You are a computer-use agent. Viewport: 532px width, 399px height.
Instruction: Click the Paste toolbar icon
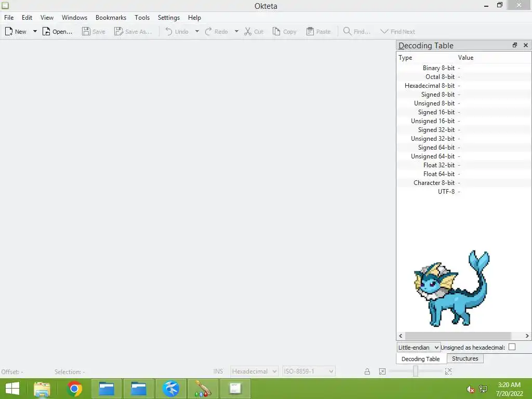click(310, 32)
